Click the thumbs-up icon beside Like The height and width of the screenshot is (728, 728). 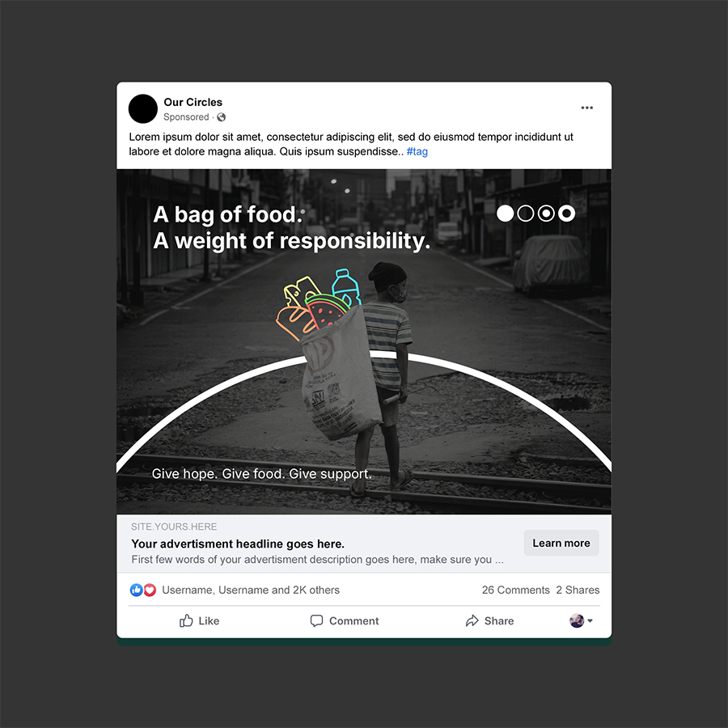[x=186, y=620]
